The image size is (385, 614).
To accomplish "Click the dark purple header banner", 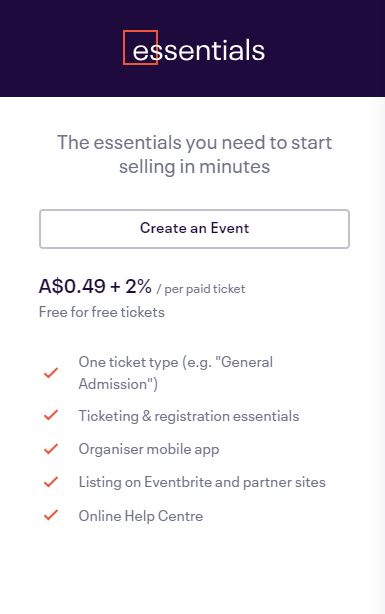I will (192, 48).
